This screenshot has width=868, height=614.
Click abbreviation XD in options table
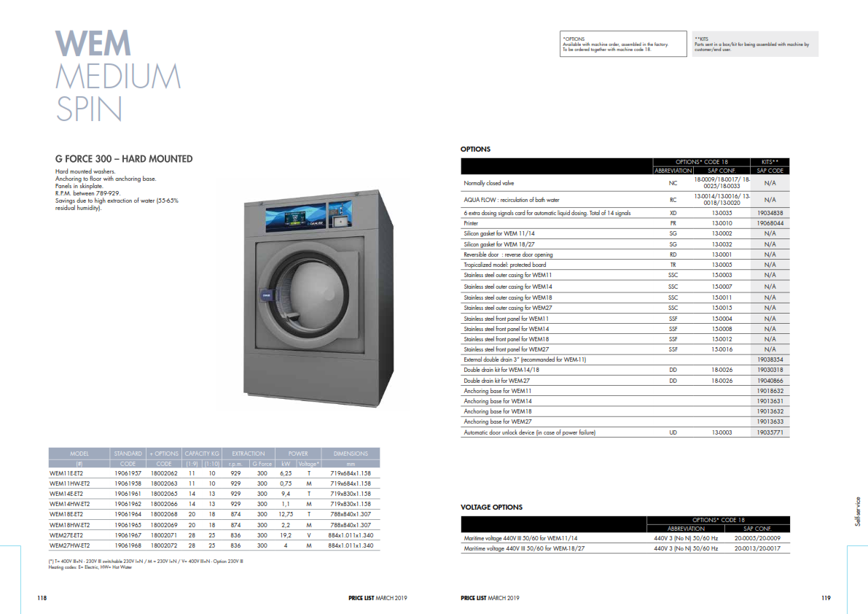(x=673, y=213)
